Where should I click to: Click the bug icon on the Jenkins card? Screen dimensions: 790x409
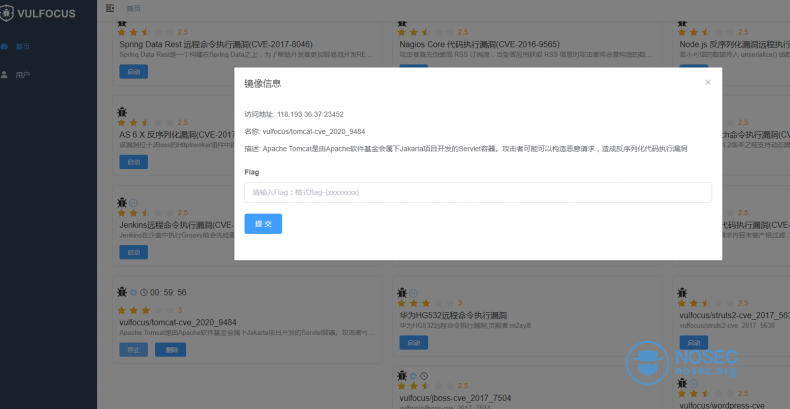122,202
